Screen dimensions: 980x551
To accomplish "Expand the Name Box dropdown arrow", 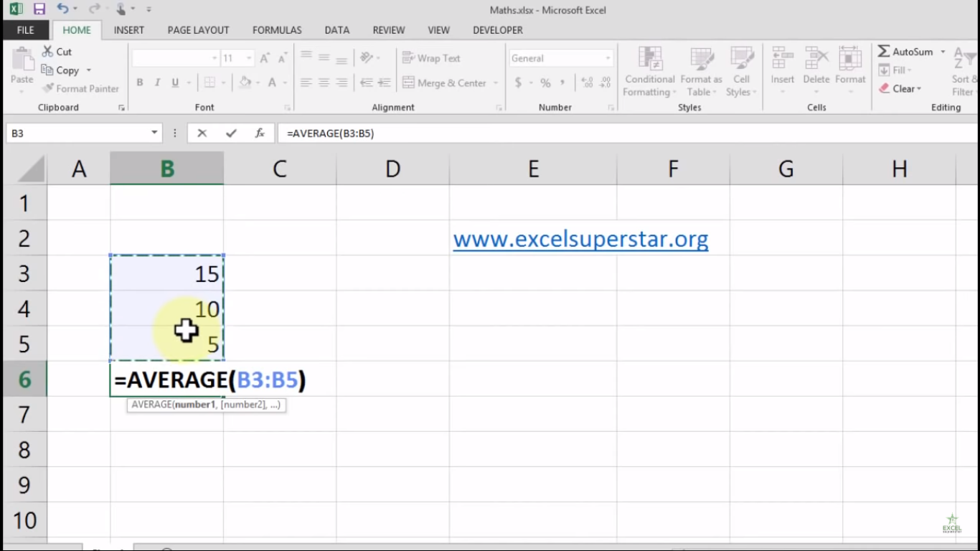I will 154,133.
